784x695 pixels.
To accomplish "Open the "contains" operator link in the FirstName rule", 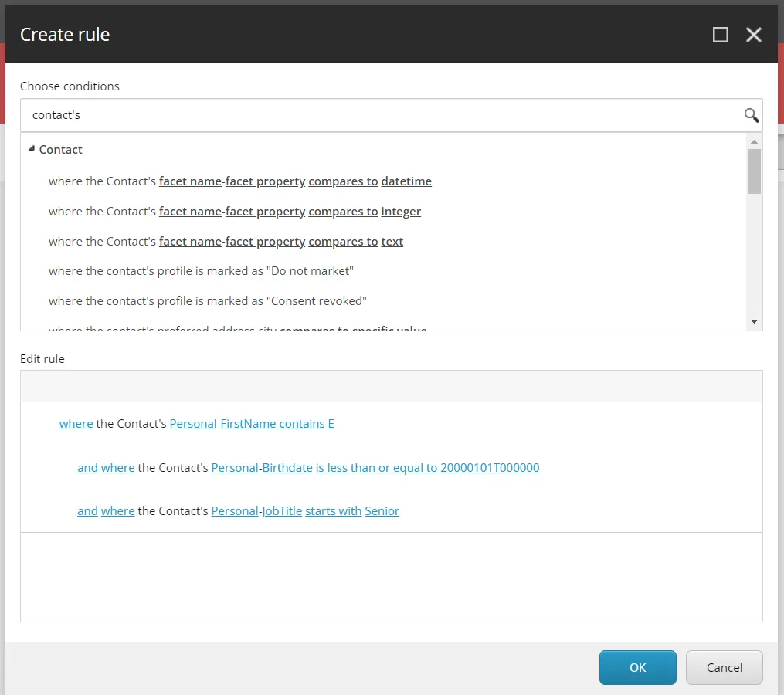I will click(301, 424).
